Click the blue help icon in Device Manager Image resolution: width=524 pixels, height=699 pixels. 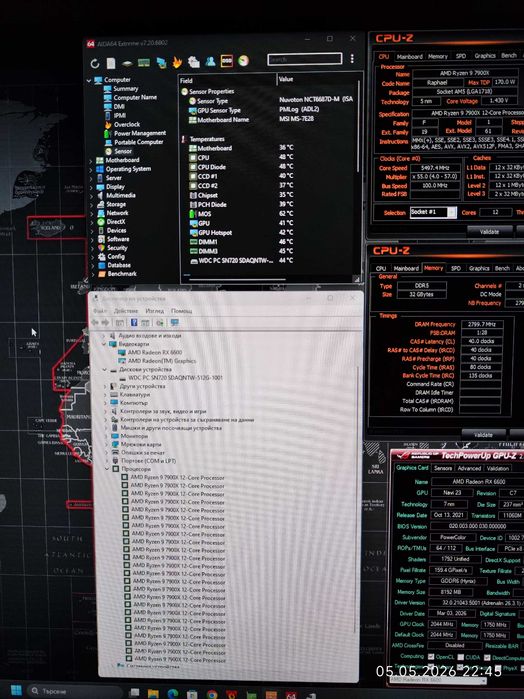point(133,322)
